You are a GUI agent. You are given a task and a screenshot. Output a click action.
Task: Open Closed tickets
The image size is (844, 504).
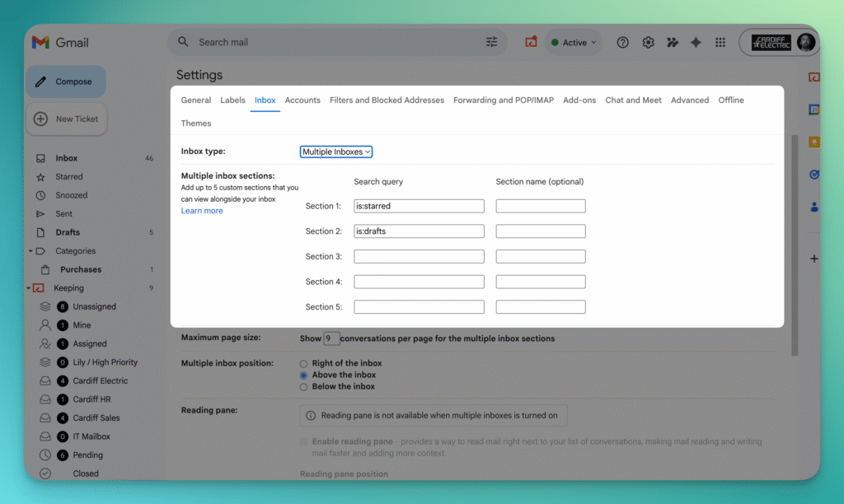pyautogui.click(x=86, y=474)
